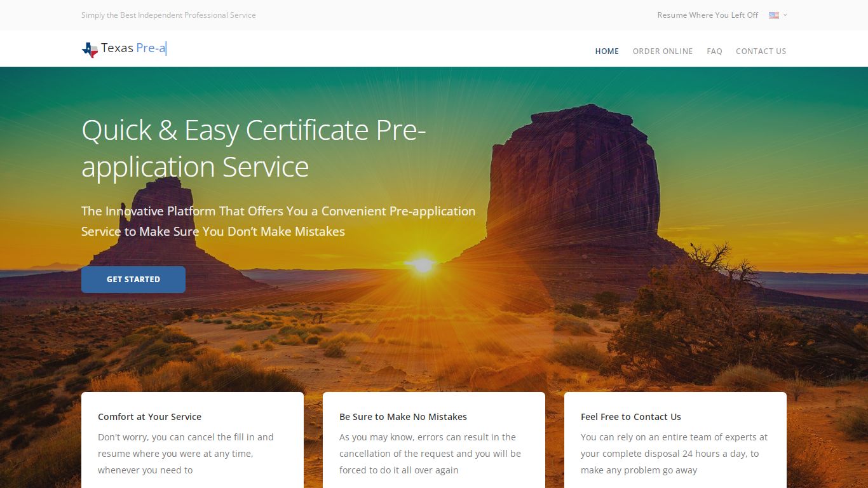Image resolution: width=868 pixels, height=488 pixels.
Task: Click the Be Sure to Make No Mistakes heading
Action: pyautogui.click(x=403, y=417)
